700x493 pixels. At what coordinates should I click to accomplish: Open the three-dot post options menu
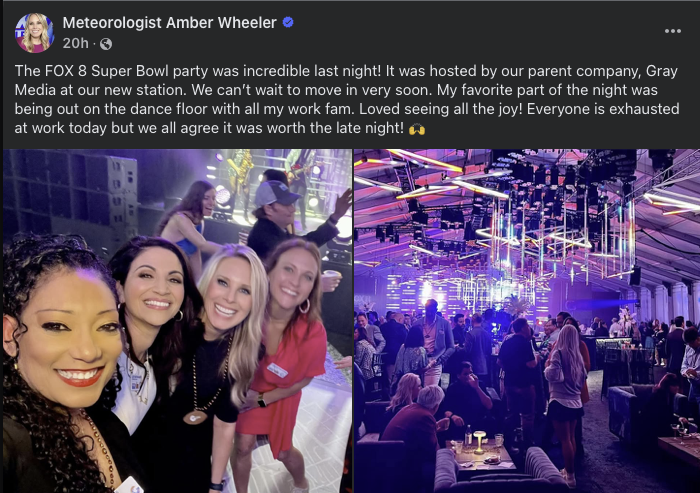pos(672,31)
